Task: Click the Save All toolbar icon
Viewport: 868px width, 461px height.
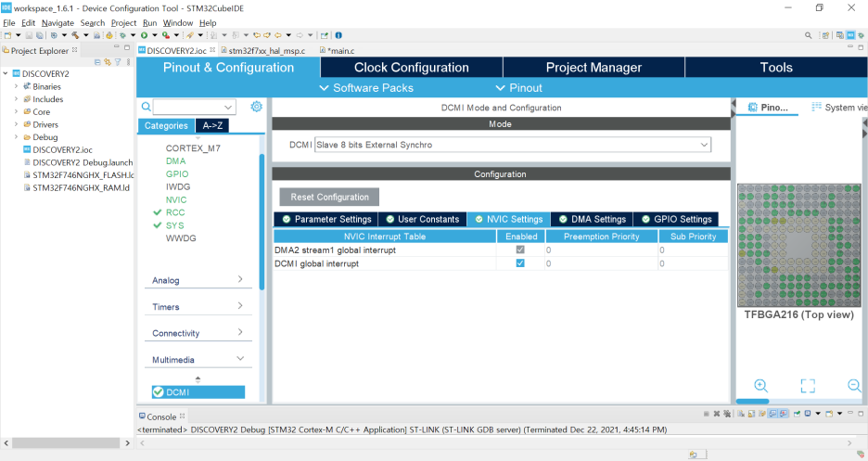Action: (39, 35)
